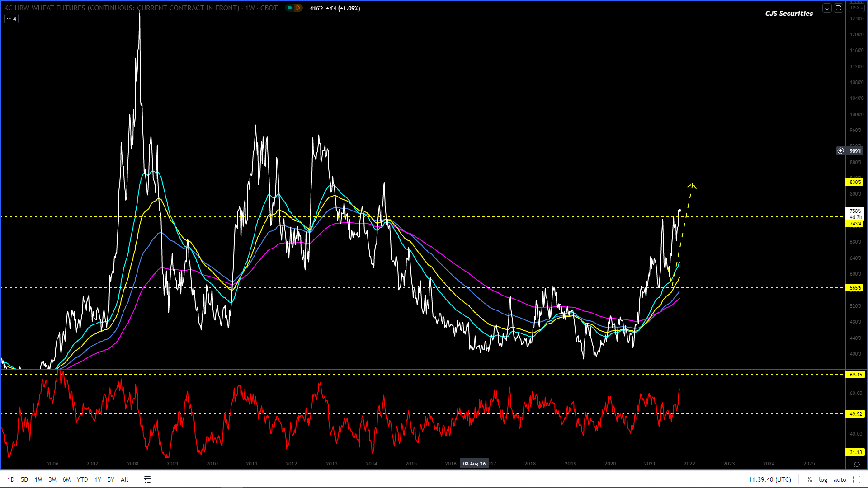This screenshot has height=488, width=868.
Task: Toggle the auto scale mode
Action: point(840,479)
